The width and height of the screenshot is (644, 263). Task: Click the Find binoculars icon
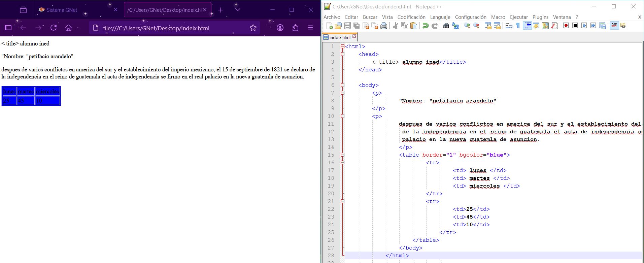[x=446, y=26]
